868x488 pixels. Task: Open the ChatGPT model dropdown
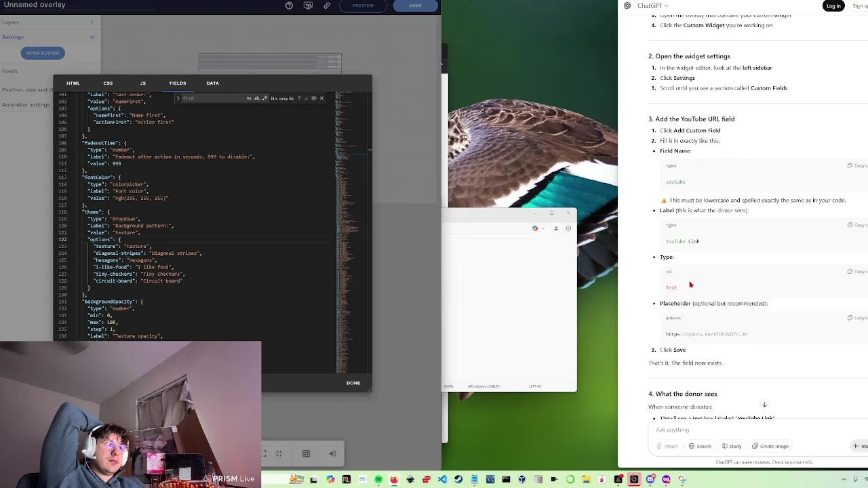pos(652,6)
